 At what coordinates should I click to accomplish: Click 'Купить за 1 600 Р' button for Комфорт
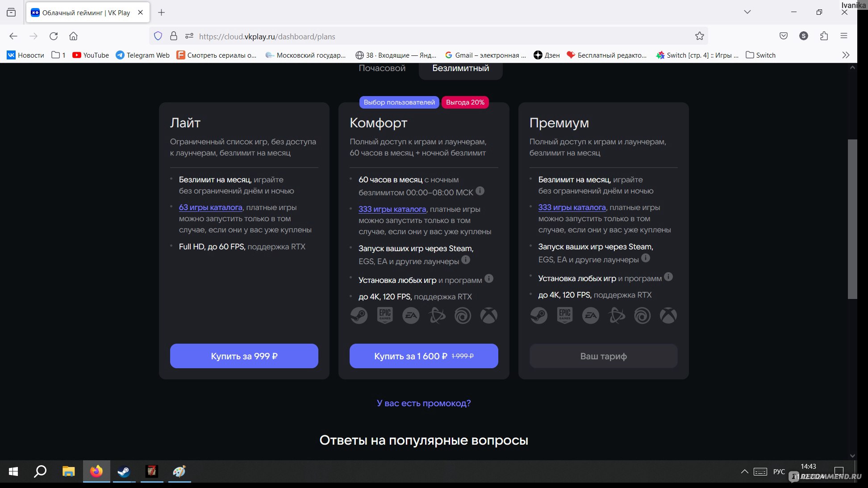[424, 356]
